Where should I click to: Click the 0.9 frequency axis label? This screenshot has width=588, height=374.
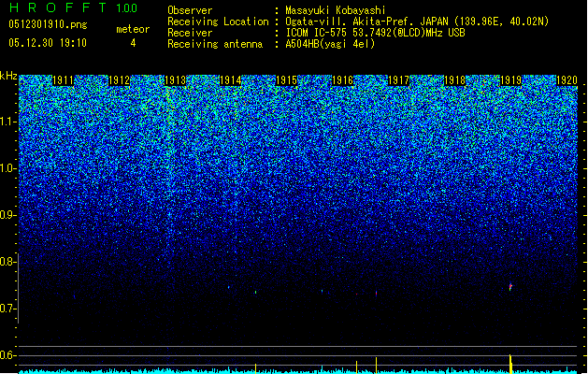7,215
